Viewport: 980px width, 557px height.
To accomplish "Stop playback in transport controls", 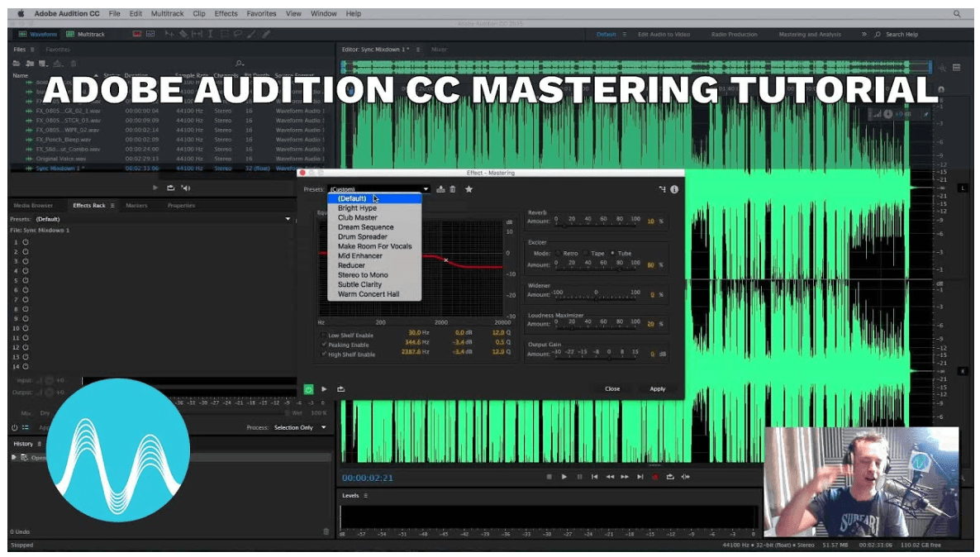I will pyautogui.click(x=549, y=476).
